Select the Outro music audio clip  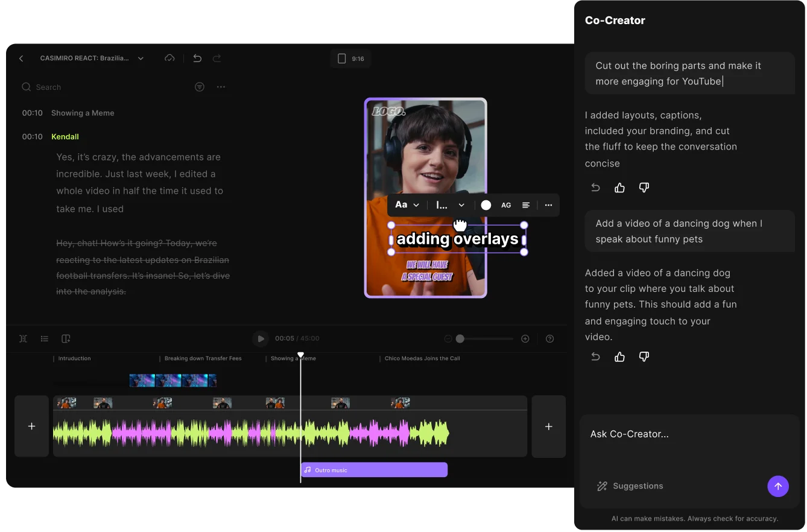click(374, 470)
